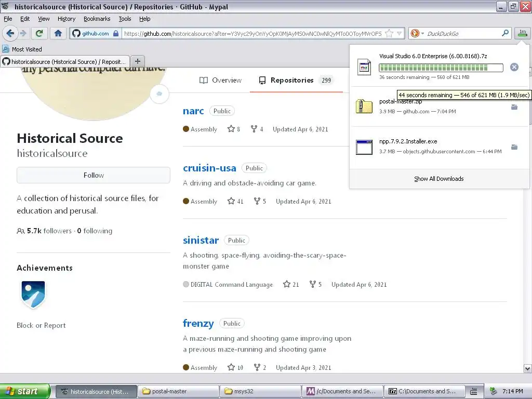
Task: Open the narc repository
Action: (193, 111)
